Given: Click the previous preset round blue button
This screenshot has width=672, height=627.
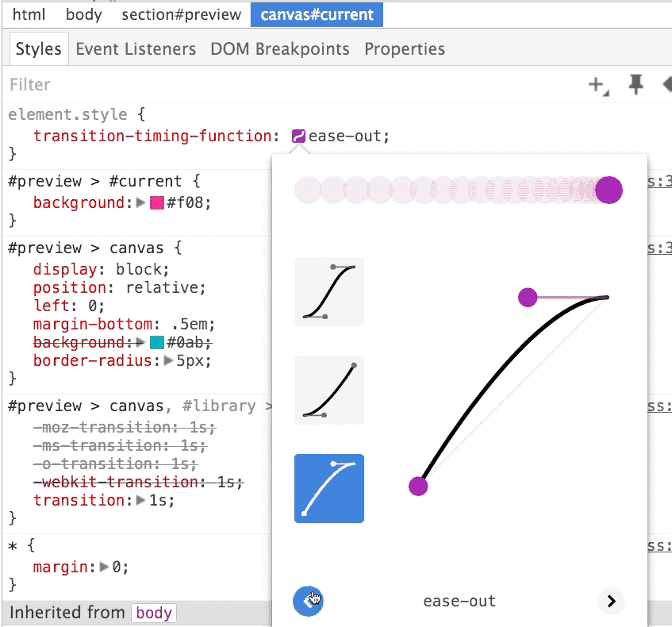Looking at the screenshot, I should pyautogui.click(x=308, y=601).
